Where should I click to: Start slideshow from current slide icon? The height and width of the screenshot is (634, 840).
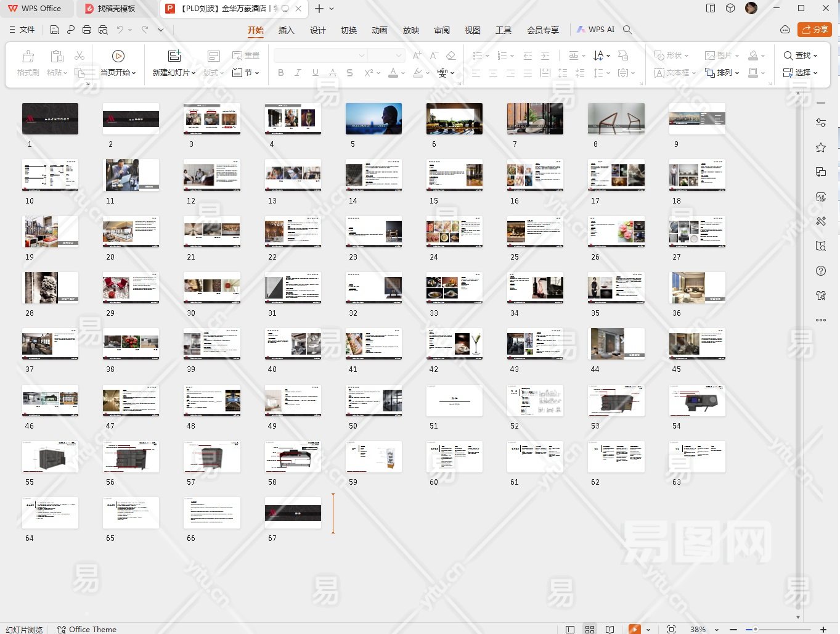(x=118, y=56)
